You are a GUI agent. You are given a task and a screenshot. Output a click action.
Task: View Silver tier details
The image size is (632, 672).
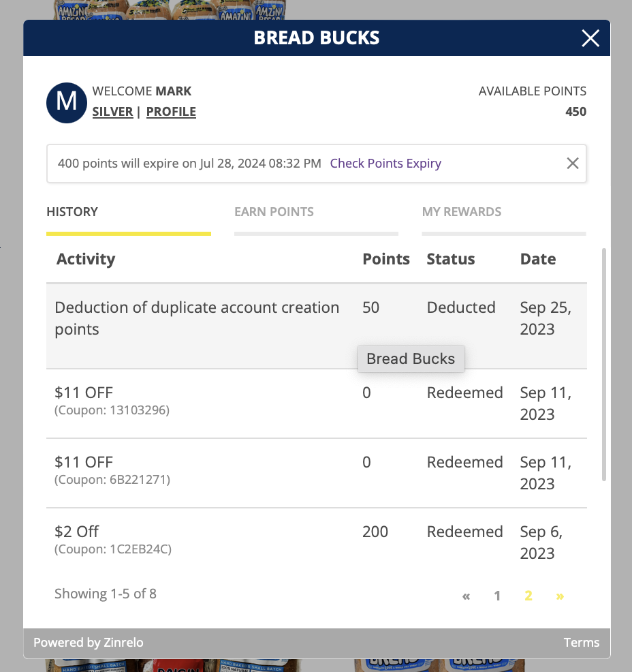pyautogui.click(x=112, y=112)
